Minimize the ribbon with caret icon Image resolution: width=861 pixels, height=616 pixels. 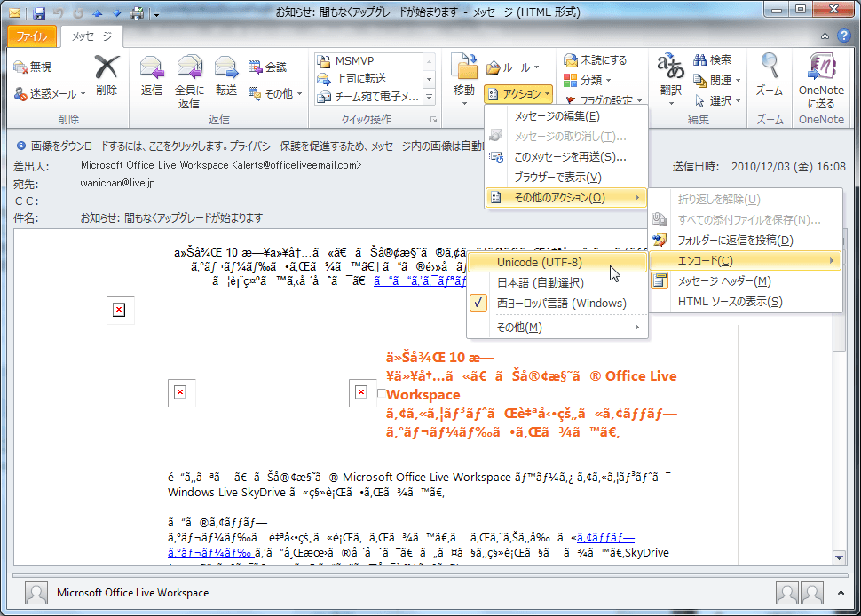coord(825,36)
